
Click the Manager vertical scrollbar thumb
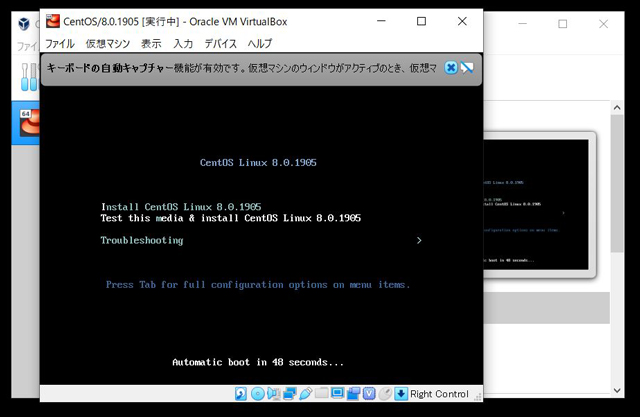pos(617,184)
